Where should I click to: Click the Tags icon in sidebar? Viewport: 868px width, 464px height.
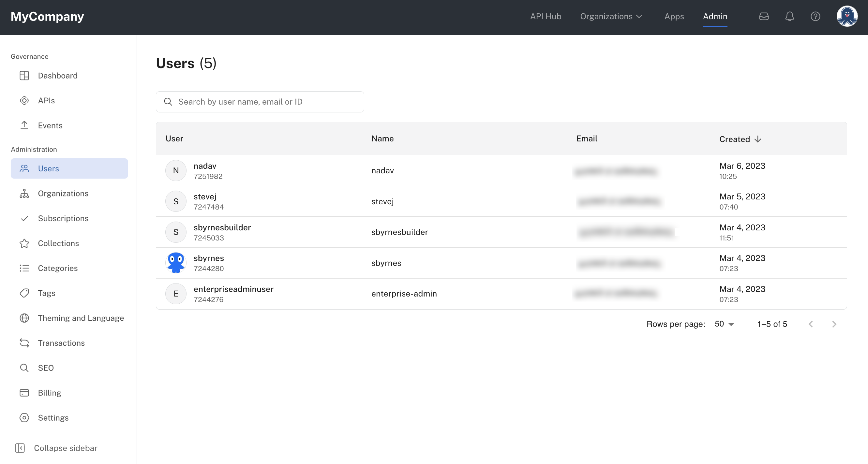click(24, 293)
